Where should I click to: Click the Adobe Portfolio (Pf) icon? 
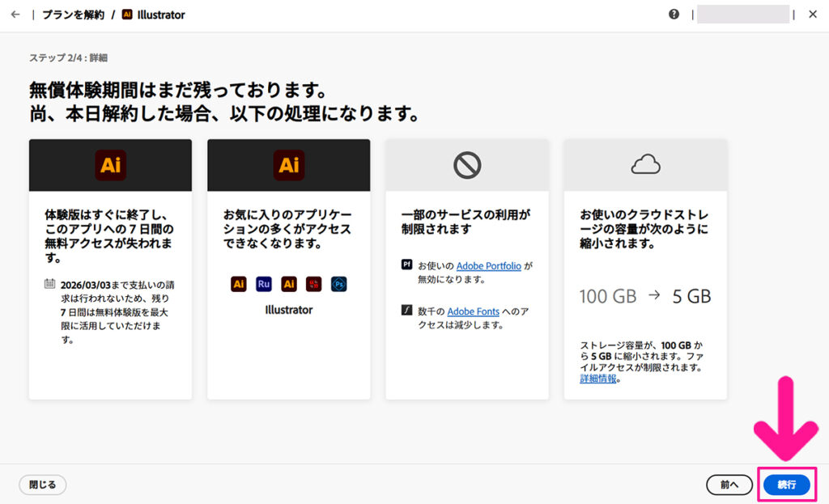[x=407, y=265]
